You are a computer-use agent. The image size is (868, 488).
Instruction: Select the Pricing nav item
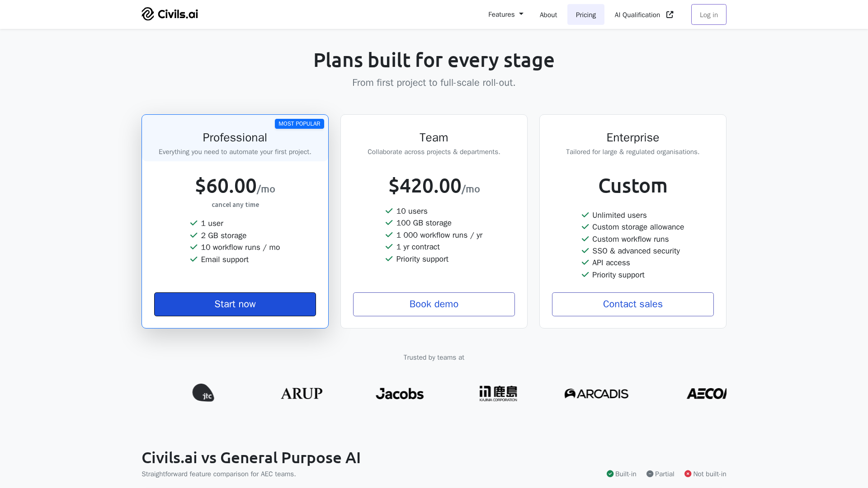pyautogui.click(x=585, y=15)
